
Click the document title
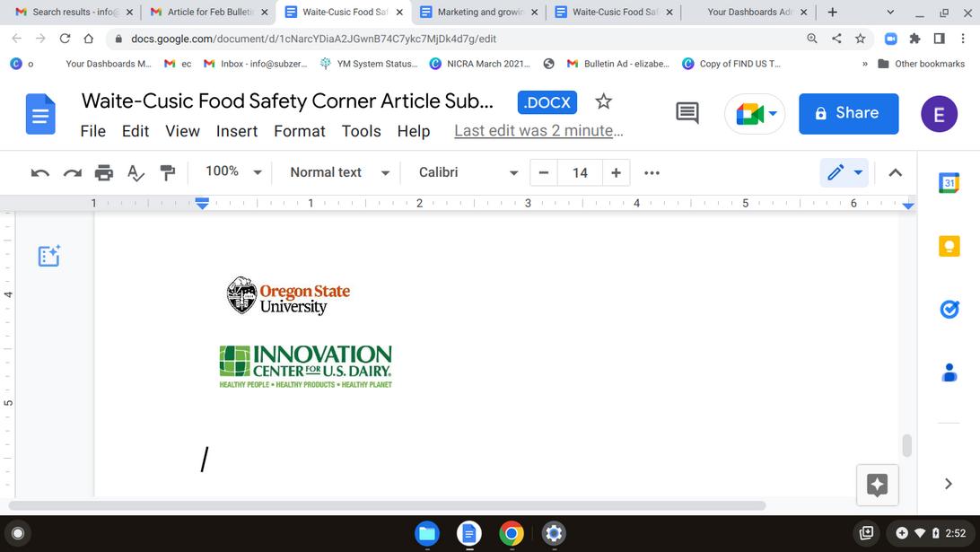[287, 101]
